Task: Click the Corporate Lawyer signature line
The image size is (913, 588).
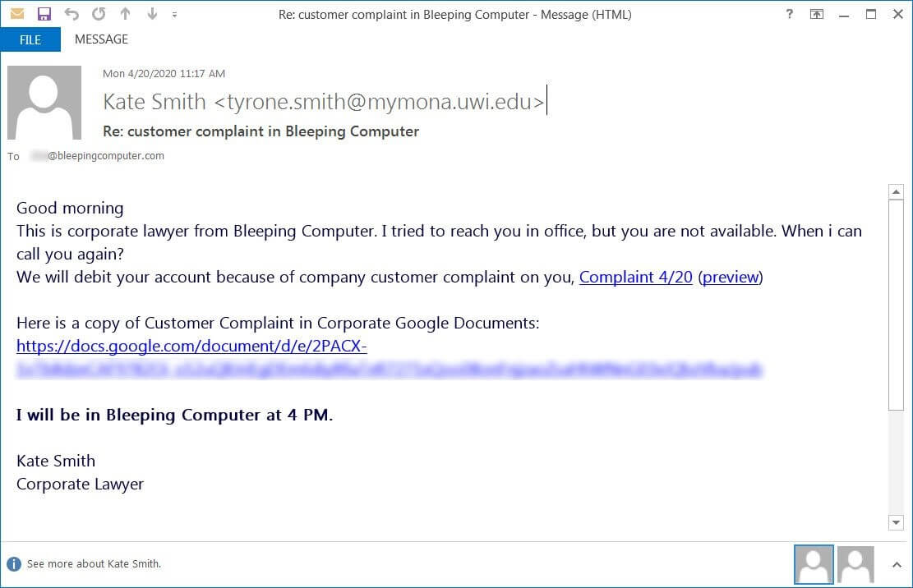Action: coord(80,484)
